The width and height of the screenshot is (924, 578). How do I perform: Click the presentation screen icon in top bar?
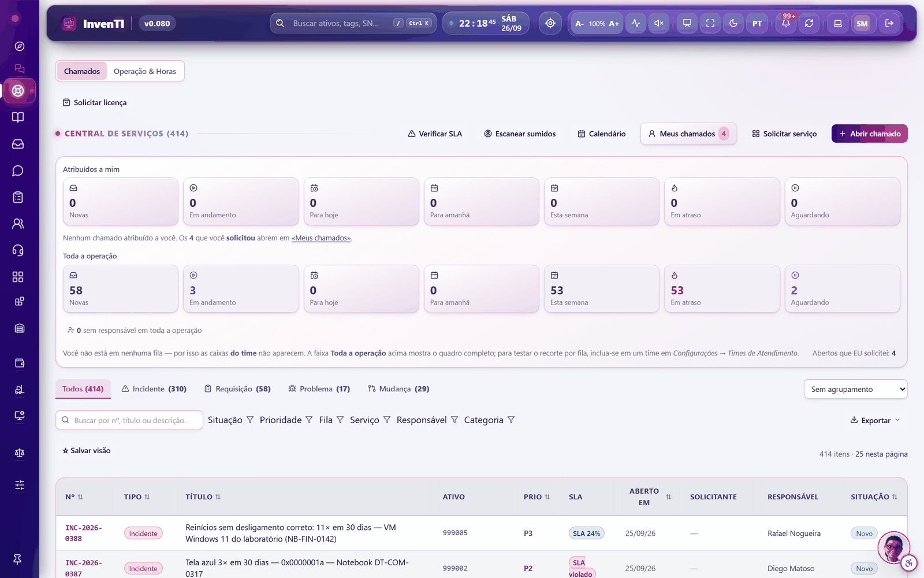click(687, 23)
